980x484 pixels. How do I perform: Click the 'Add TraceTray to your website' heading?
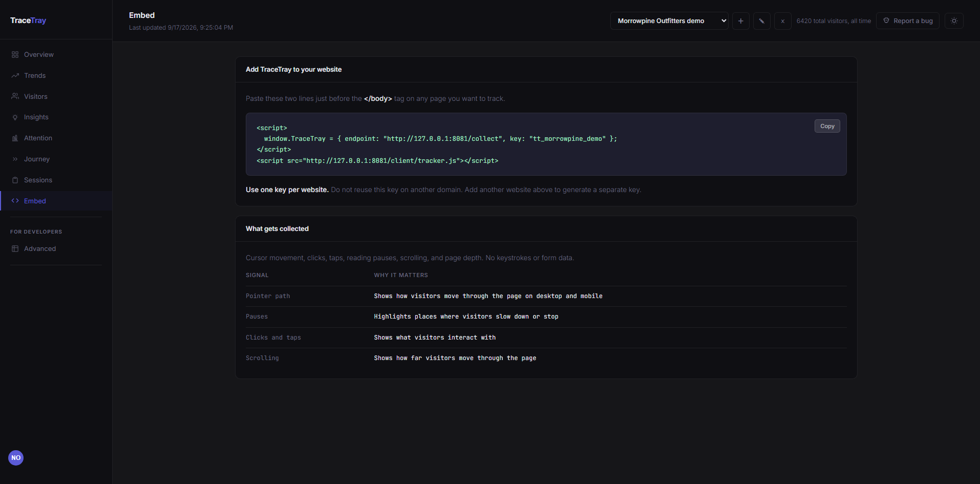293,69
